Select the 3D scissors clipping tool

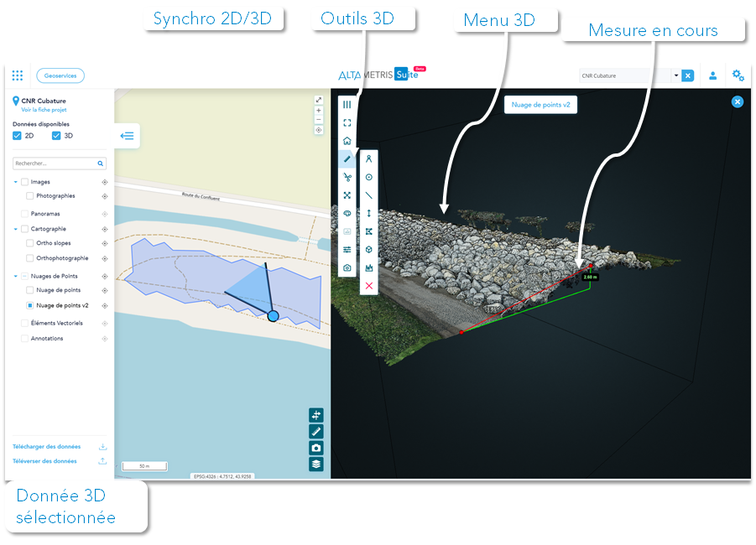[x=347, y=177]
